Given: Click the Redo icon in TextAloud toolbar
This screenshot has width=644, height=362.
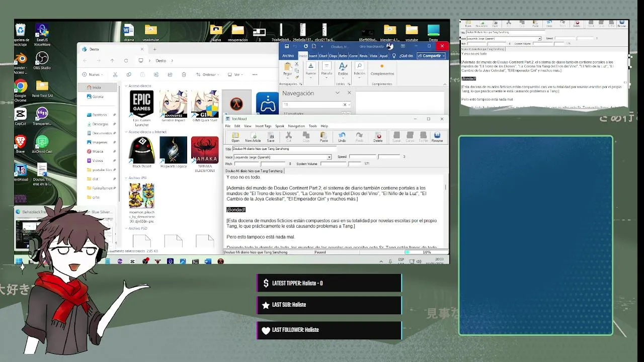Looking at the screenshot, I should [359, 137].
